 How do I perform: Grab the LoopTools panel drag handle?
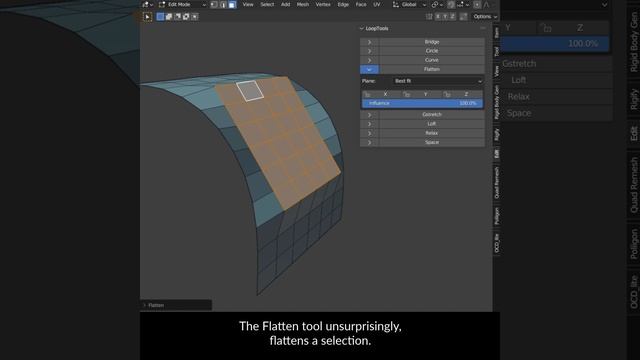tap(483, 28)
